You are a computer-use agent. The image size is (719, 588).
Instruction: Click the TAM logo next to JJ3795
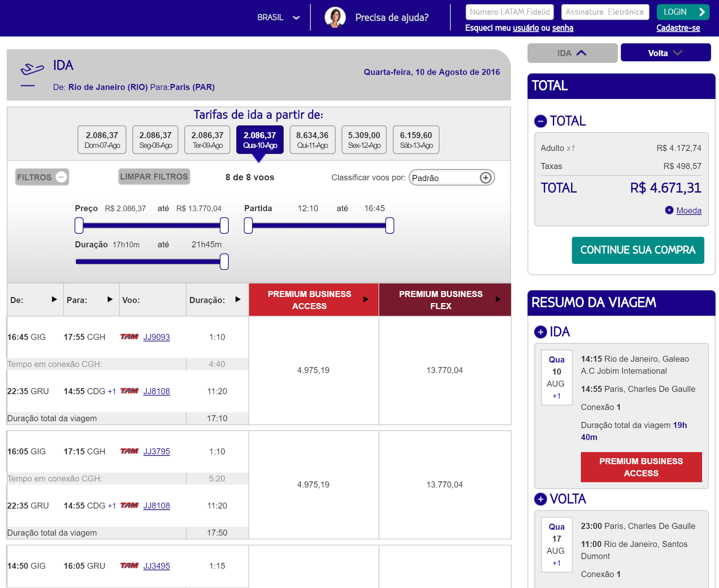[129, 451]
